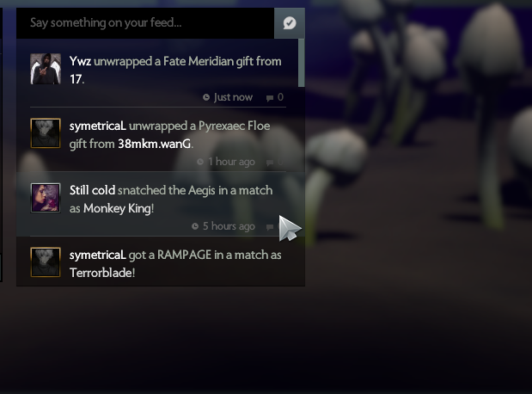Click the clock icon beside '5 hours ago'
Image resolution: width=532 pixels, height=394 pixels.
[195, 226]
